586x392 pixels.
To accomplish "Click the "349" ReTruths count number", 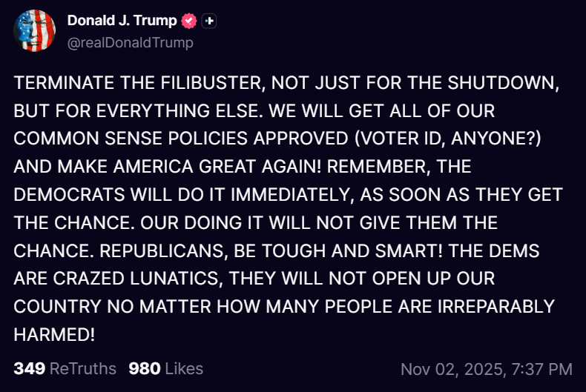I will 30,368.
